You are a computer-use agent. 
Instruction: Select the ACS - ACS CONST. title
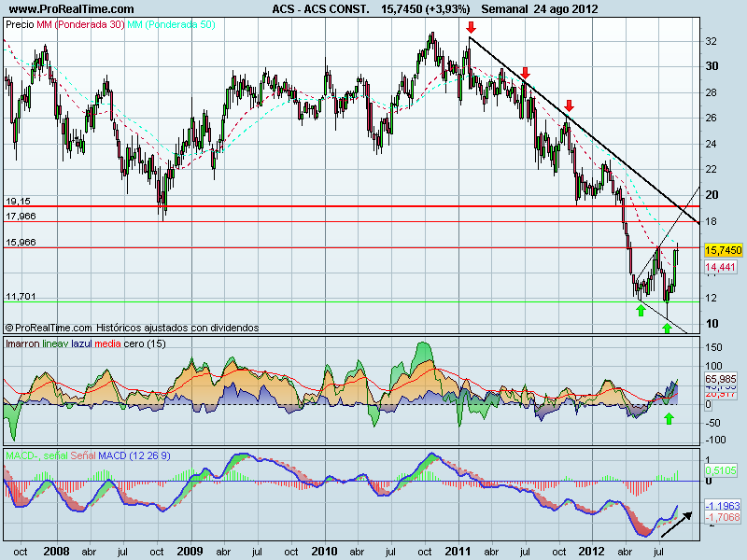coord(320,9)
